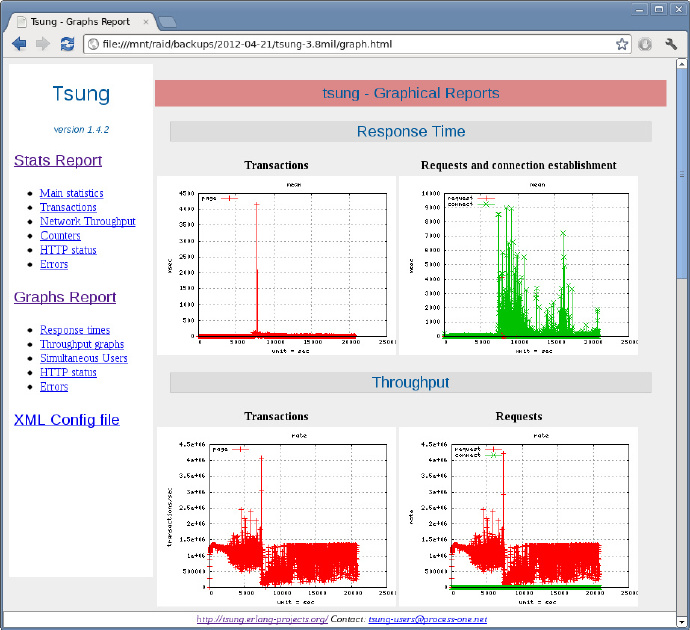Open HTTP status under Stats Report
The image size is (690, 630).
coord(68,250)
